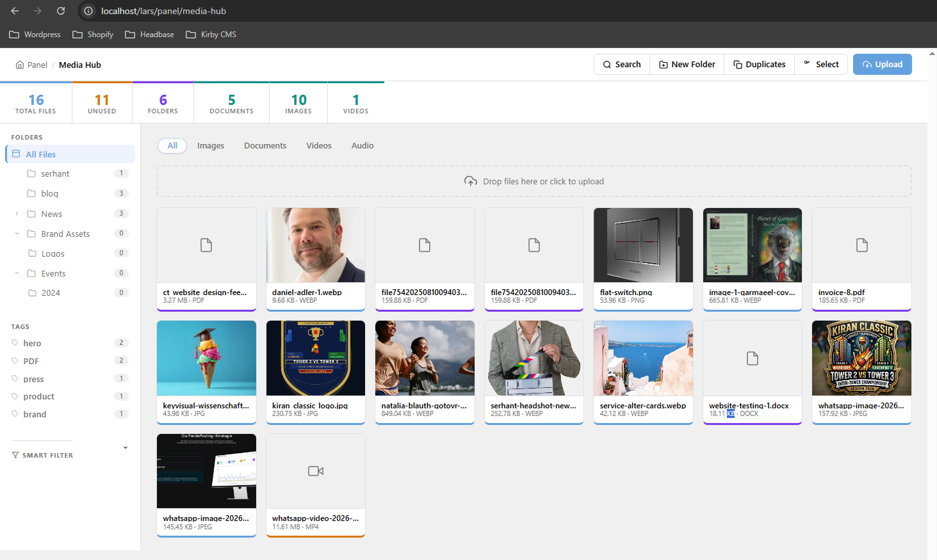Click the PDF tag icon
937x560 pixels.
click(x=15, y=361)
